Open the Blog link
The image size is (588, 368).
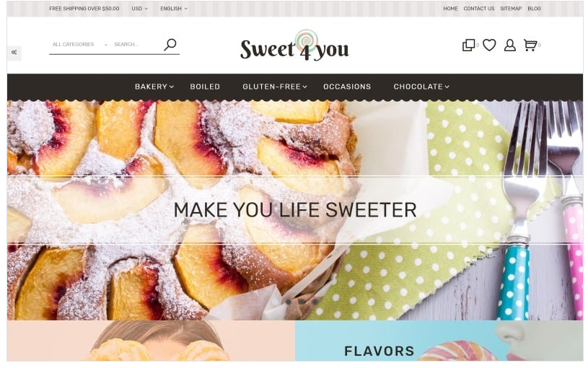coord(534,8)
